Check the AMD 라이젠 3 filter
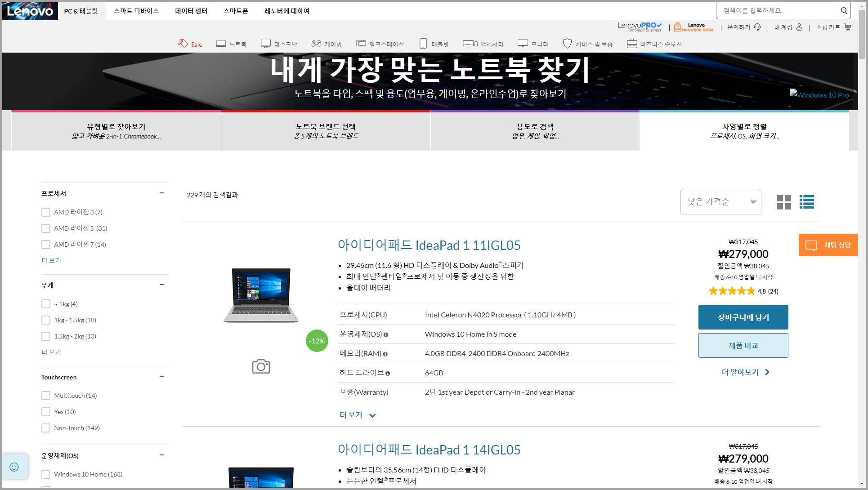 click(x=46, y=212)
